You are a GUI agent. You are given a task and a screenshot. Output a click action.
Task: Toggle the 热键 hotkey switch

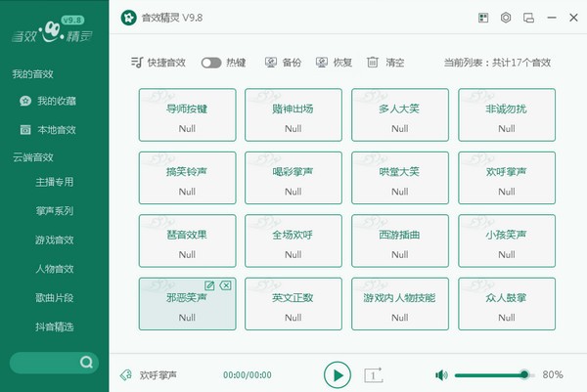[x=211, y=63]
